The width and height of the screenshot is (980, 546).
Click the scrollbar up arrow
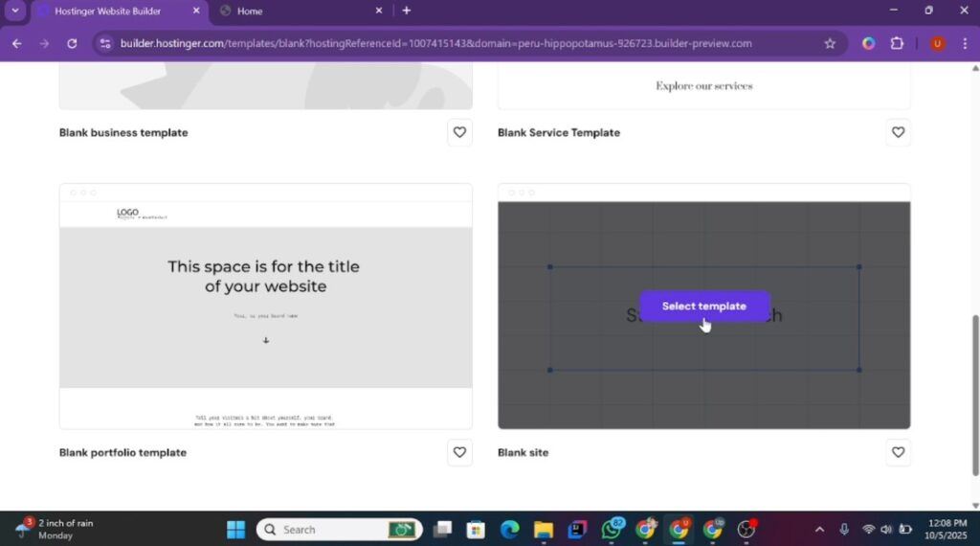(975, 68)
